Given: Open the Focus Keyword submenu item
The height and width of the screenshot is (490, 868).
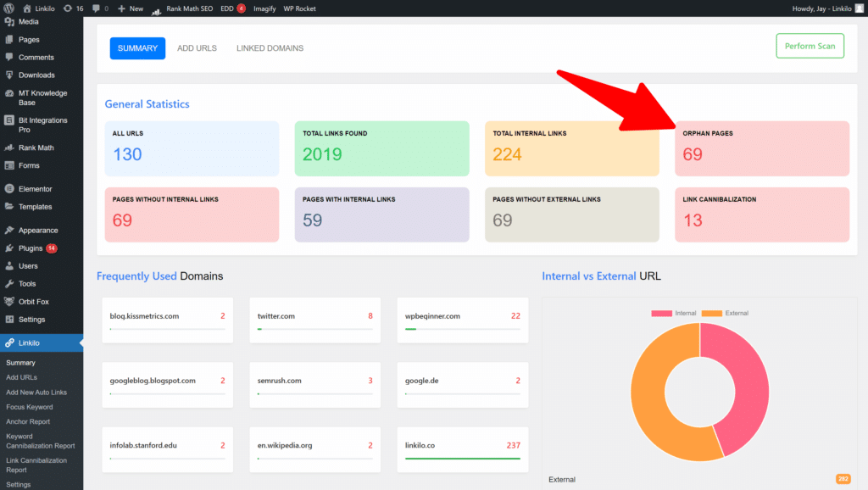Looking at the screenshot, I should coord(30,407).
